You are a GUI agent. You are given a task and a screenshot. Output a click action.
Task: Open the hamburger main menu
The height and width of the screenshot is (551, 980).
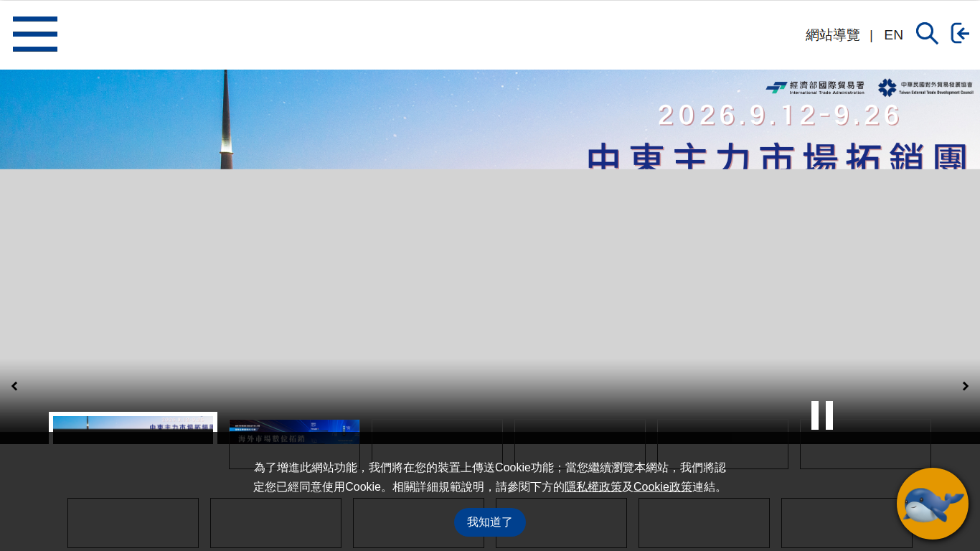tap(35, 34)
